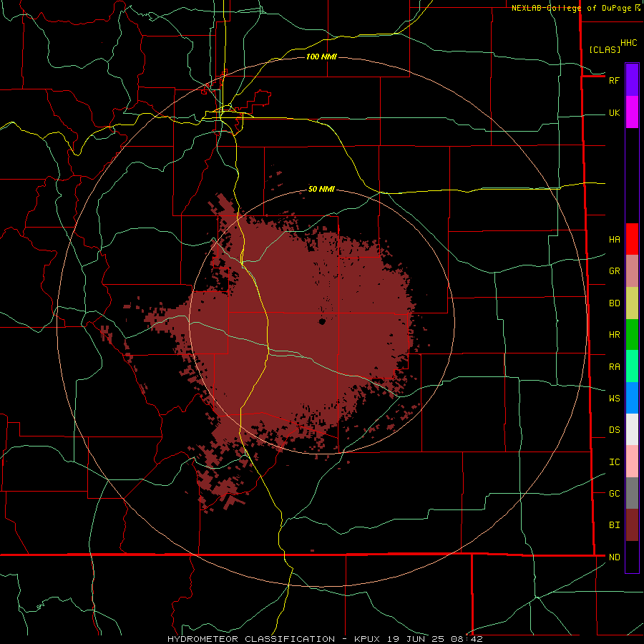Click the HR legend label
644x644 pixels.
click(x=614, y=335)
